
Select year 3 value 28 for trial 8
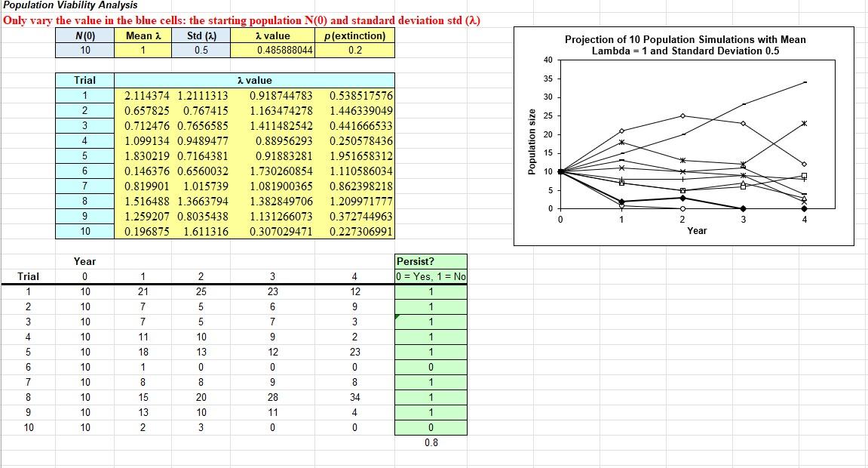[x=272, y=398]
